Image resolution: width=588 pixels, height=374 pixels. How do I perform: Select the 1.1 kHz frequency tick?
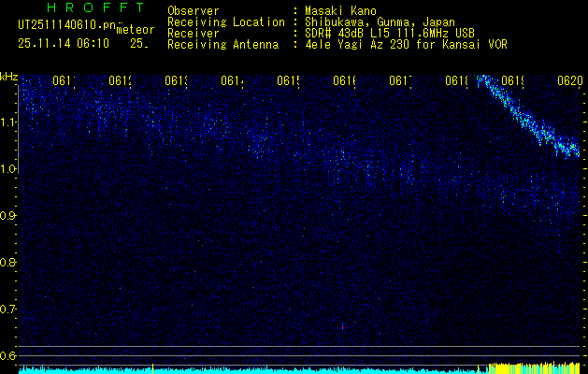tap(8, 122)
